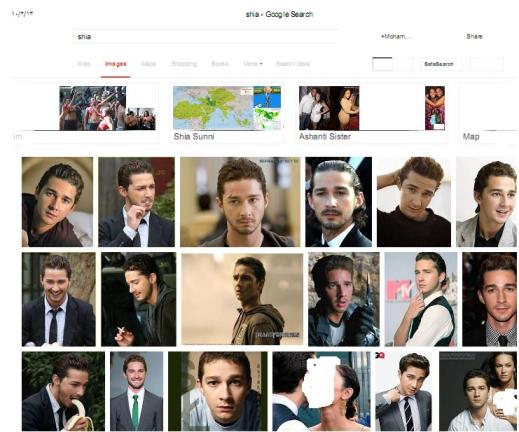
Task: Switch to the Maps tab
Action: [149, 64]
